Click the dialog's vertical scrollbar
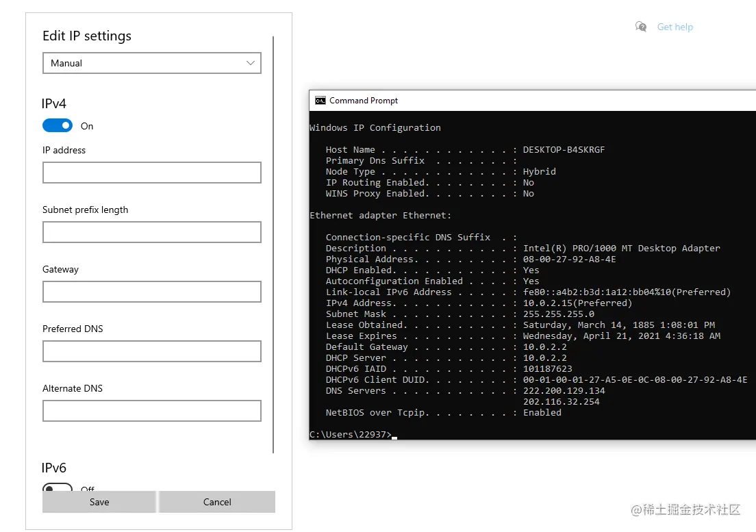The image size is (756, 532). [273, 245]
